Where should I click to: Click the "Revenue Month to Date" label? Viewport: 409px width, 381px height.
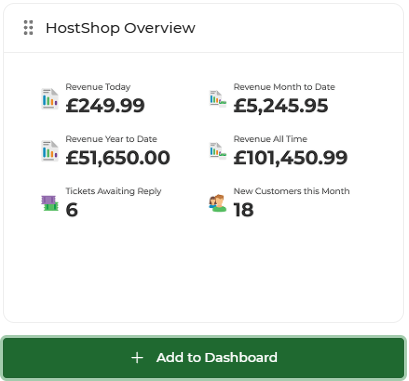[284, 87]
